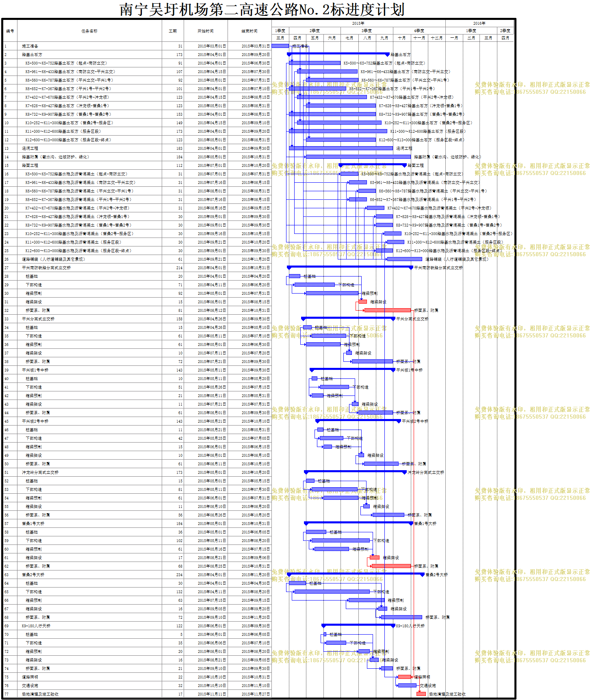
Task: Select the '路面工程' summary task in row 15
Action: tap(30, 166)
